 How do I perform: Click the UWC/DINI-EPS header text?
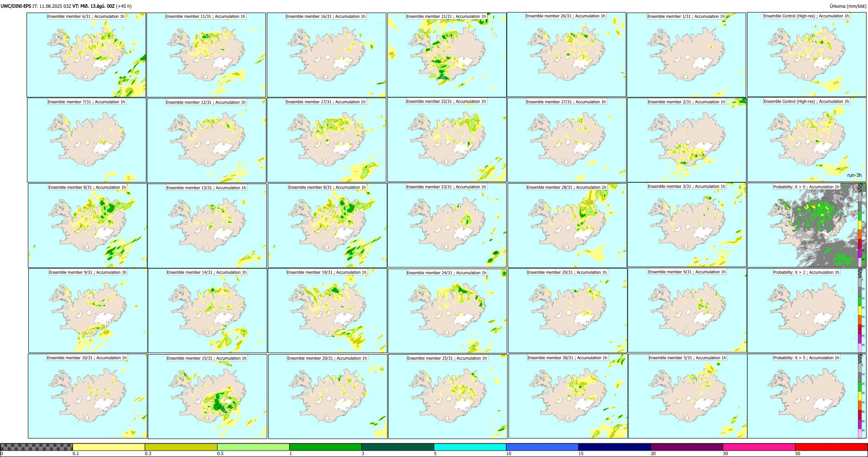pyautogui.click(x=16, y=6)
